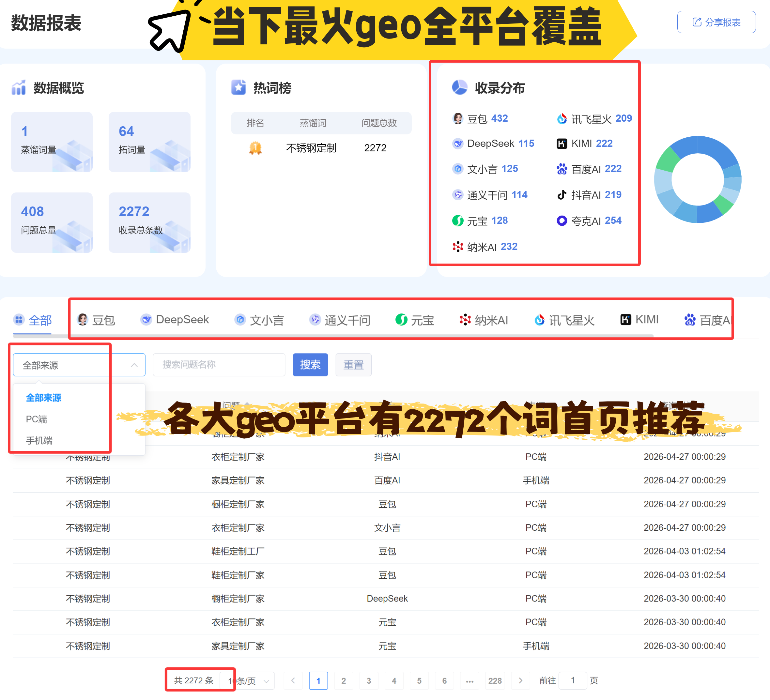Click the gold medal rank icon
This screenshot has width=770, height=700.
click(x=255, y=148)
